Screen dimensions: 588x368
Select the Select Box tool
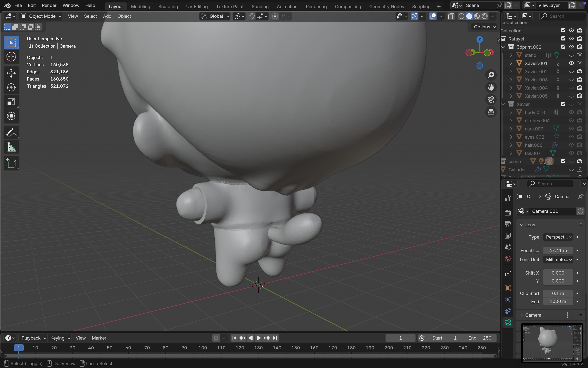[x=11, y=43]
